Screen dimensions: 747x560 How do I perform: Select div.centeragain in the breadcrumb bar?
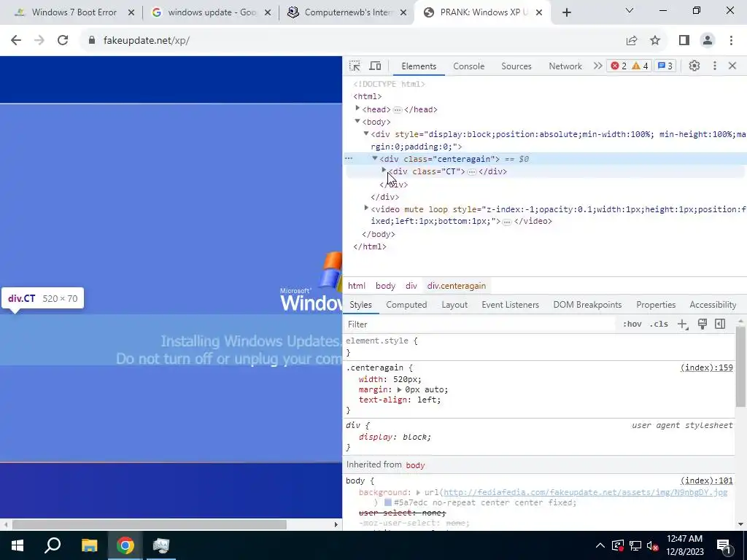point(457,286)
